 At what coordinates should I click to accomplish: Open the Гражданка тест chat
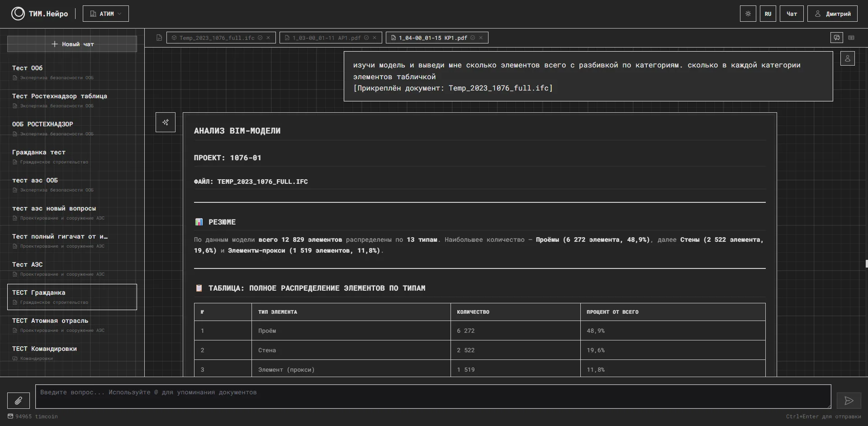point(72,157)
